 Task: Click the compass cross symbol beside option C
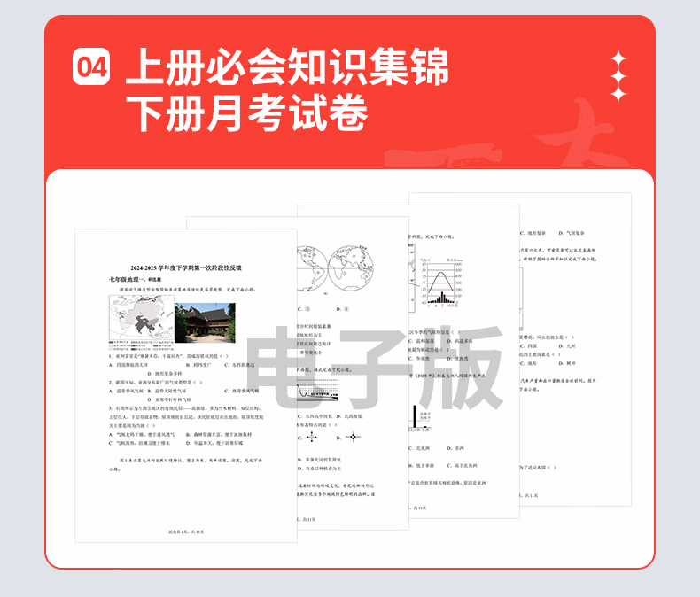tap(312, 438)
